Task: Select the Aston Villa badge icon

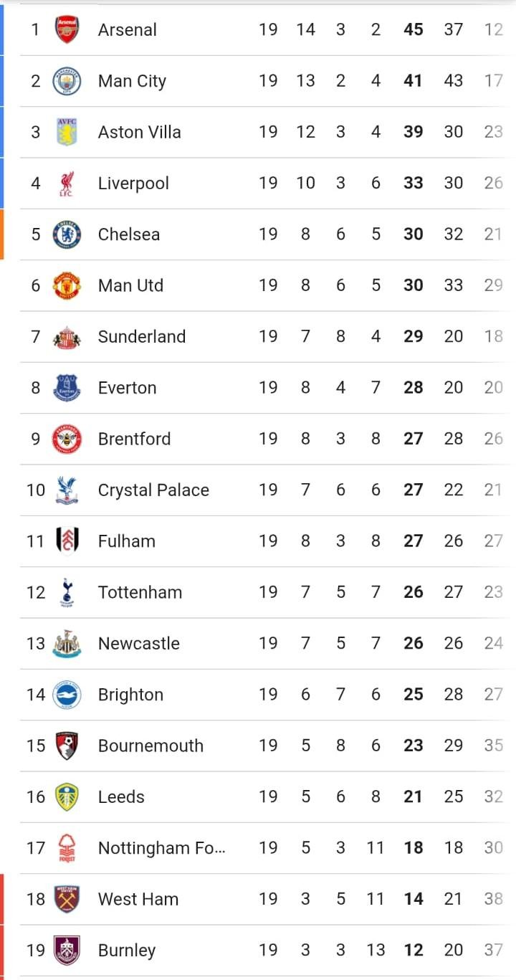Action: (x=67, y=132)
